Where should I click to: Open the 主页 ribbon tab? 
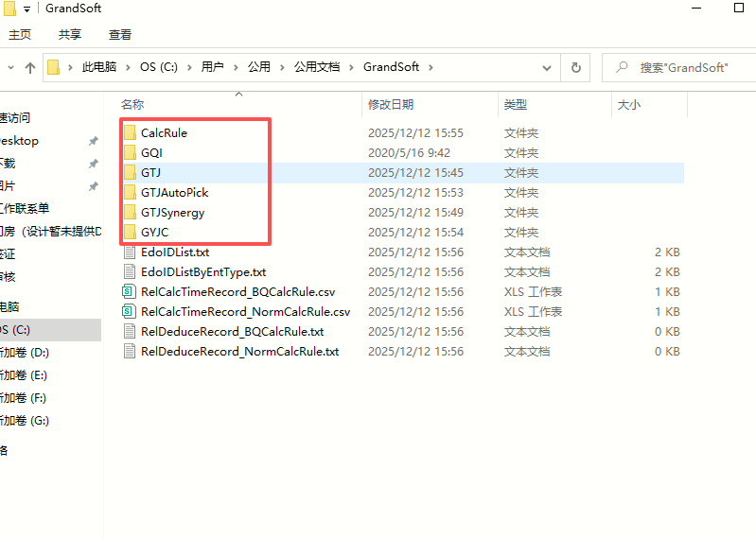(20, 35)
